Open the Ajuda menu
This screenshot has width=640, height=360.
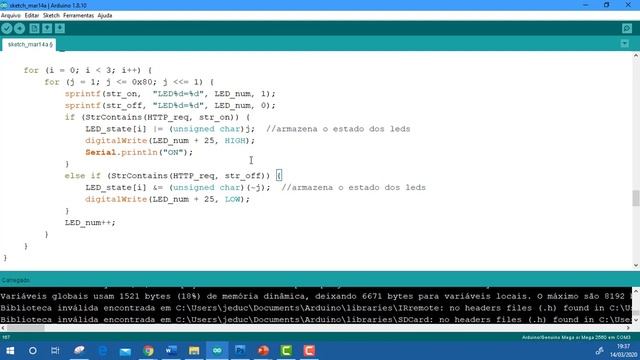tap(104, 16)
